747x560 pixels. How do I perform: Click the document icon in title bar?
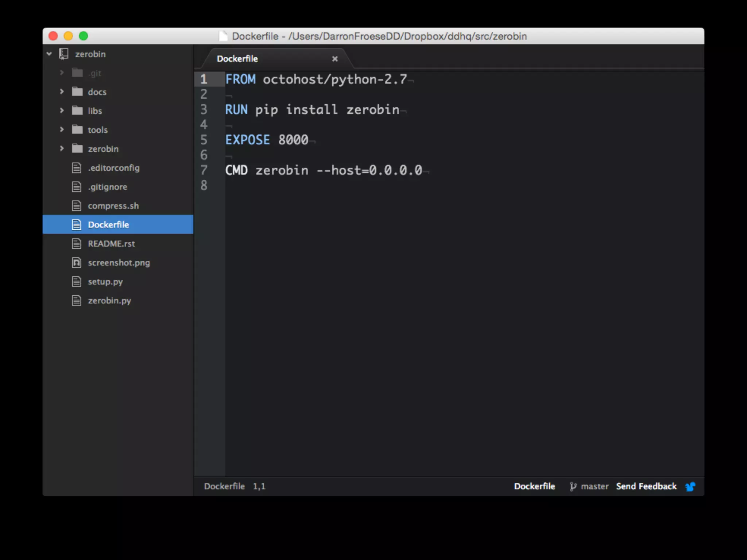[x=223, y=36]
